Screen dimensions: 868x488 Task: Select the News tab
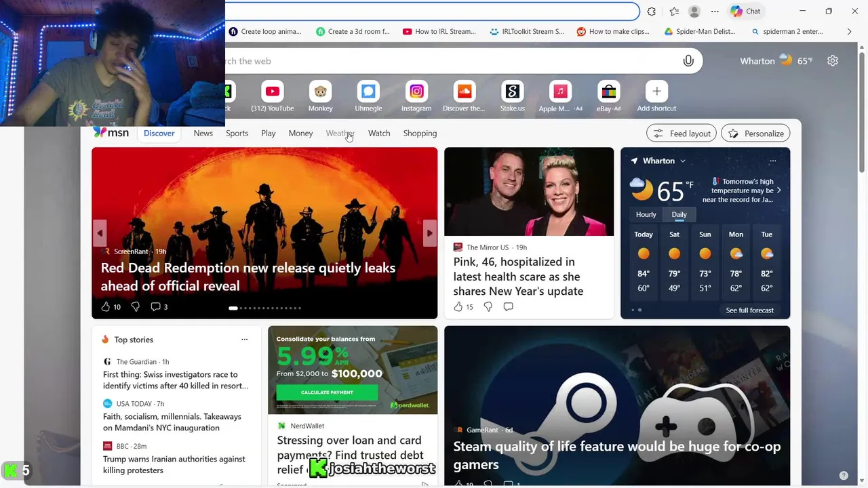203,134
